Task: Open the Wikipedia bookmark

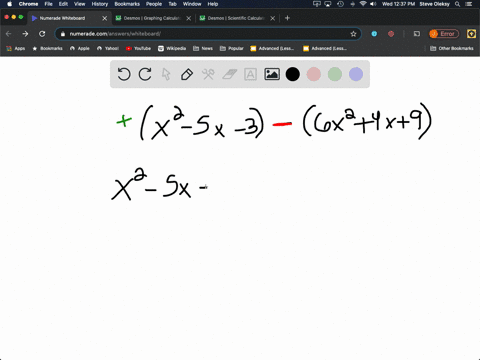Action: point(172,48)
